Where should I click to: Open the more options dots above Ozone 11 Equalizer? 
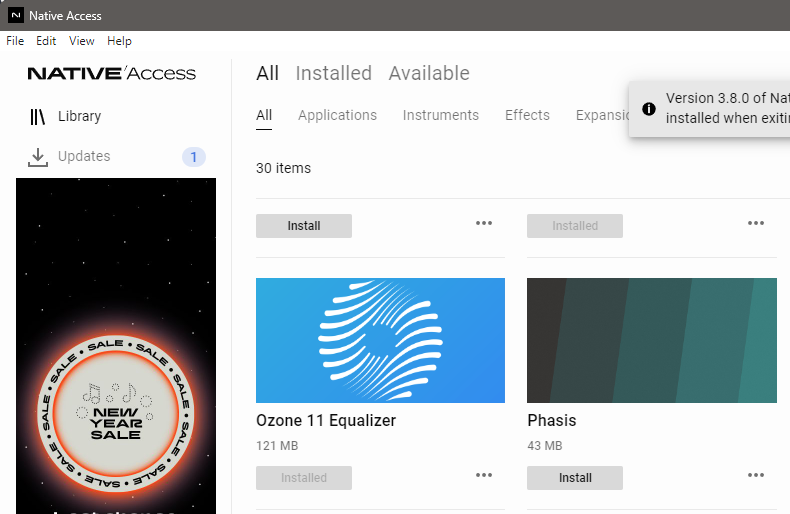click(x=484, y=223)
